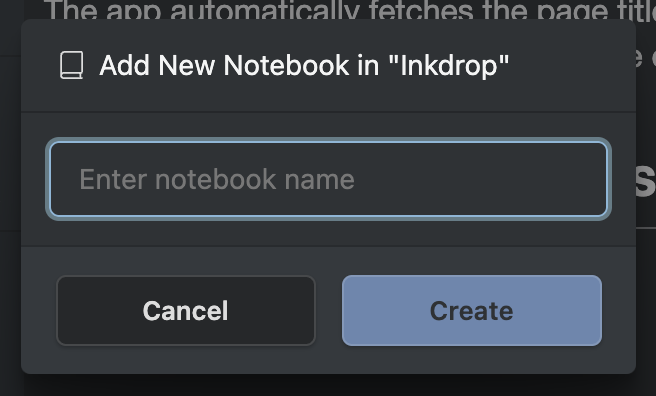
Task: Click inside the notebook name text box
Action: [328, 179]
